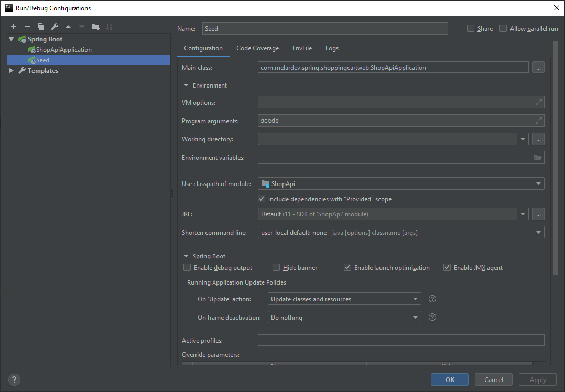Select the Seed configuration

[89, 60]
